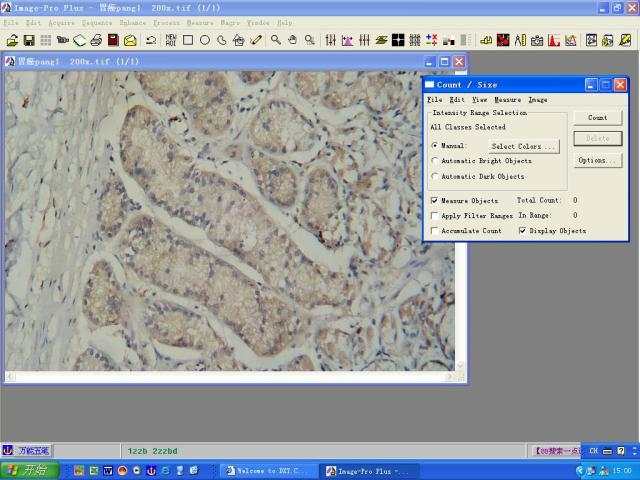This screenshot has height=480, width=640.
Task: Choose Automatic Bright Objects option
Action: pos(434,161)
